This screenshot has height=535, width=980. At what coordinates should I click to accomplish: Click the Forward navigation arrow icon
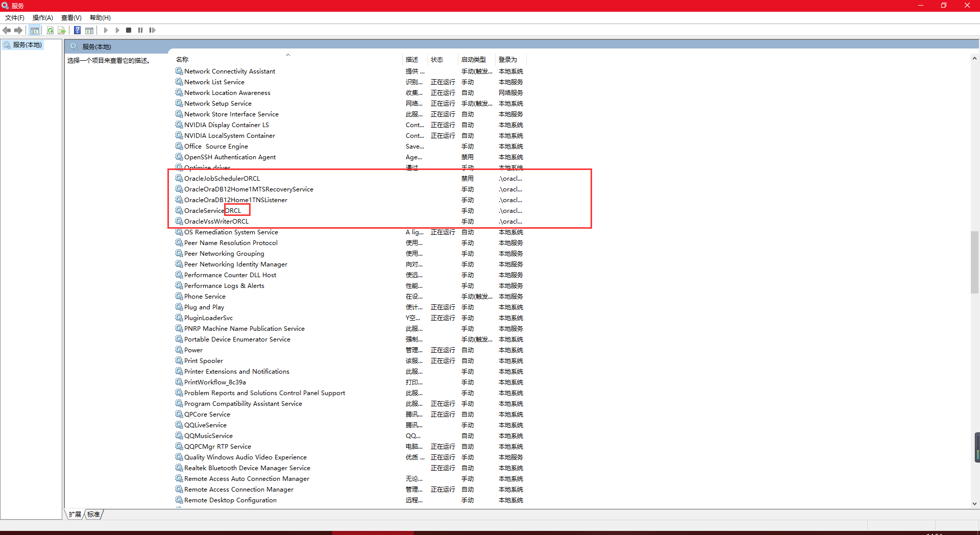click(x=18, y=30)
